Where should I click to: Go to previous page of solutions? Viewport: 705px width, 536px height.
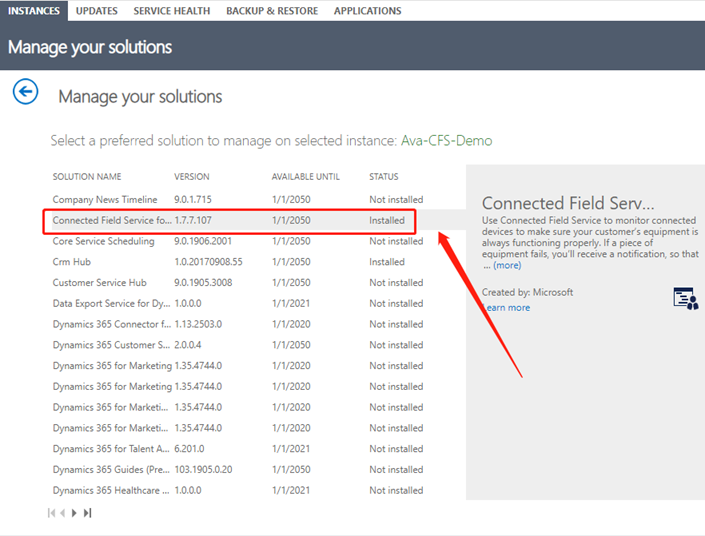63,513
